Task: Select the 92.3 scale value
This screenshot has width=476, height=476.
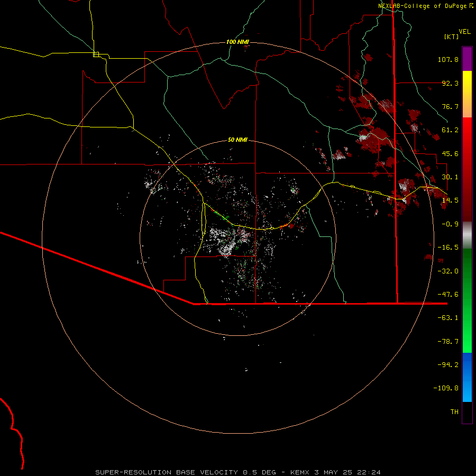Action: click(450, 83)
